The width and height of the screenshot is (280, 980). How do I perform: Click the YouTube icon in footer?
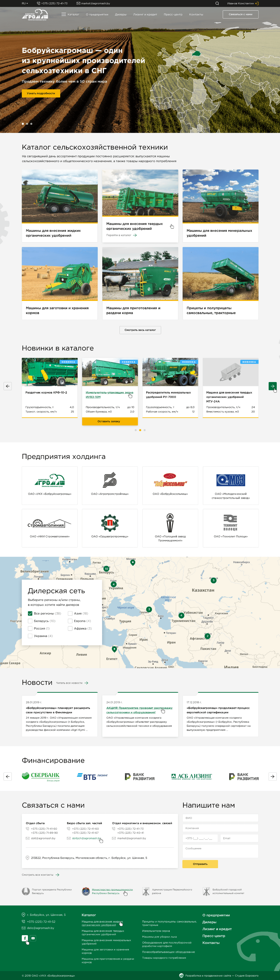(33, 938)
